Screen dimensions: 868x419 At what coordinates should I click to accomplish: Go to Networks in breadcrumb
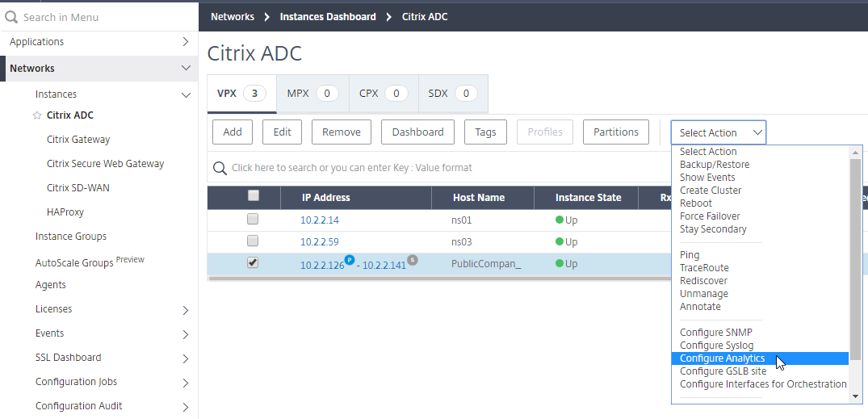233,17
